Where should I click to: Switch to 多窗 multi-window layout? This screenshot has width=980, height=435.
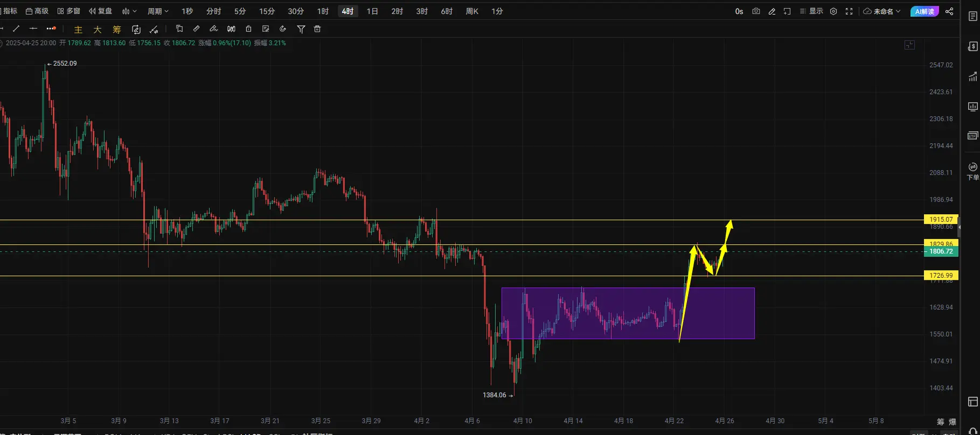pyautogui.click(x=69, y=11)
